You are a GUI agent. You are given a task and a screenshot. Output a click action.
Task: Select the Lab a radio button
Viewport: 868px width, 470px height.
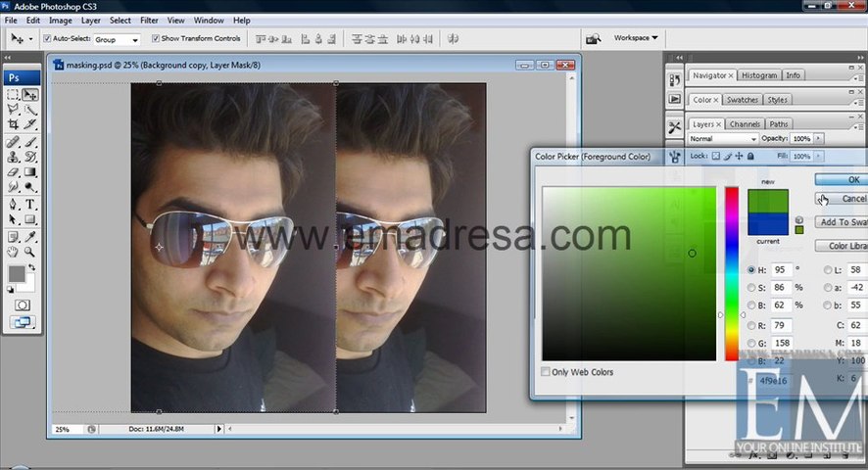828,287
